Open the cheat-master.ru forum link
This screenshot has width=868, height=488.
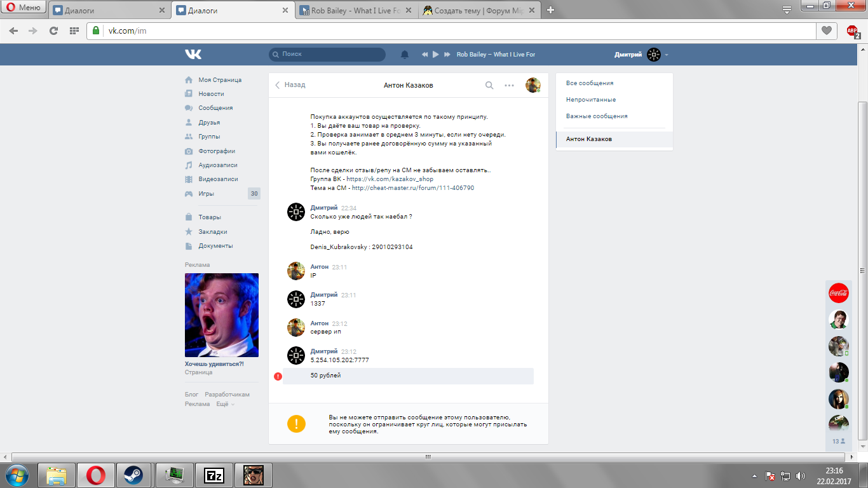tap(413, 188)
